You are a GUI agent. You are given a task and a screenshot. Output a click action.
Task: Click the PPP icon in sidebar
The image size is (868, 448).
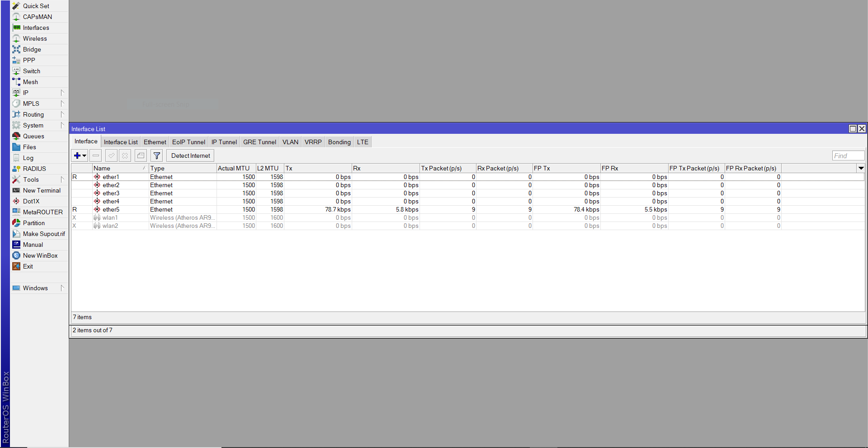pyautogui.click(x=16, y=60)
